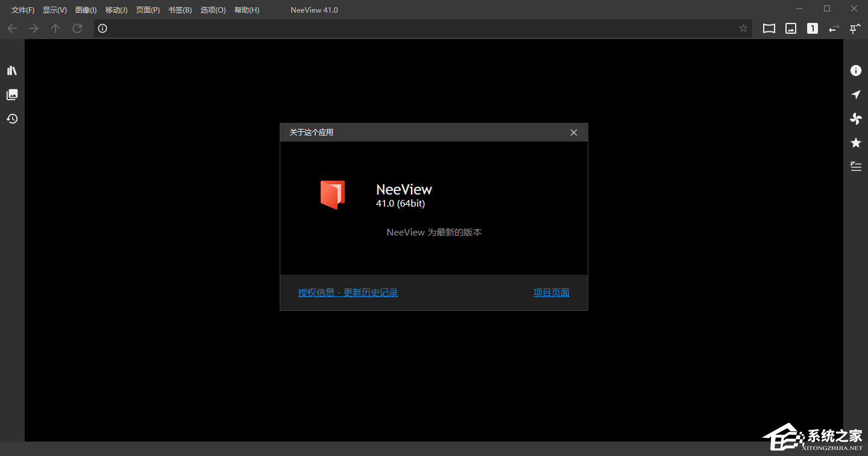This screenshot has width=868, height=456.
Task: Toggle the pin menu bar icon
Action: point(855,28)
